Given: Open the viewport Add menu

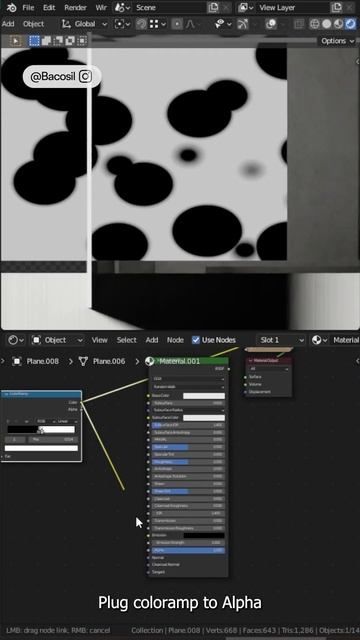Looking at the screenshot, I should pos(8,24).
